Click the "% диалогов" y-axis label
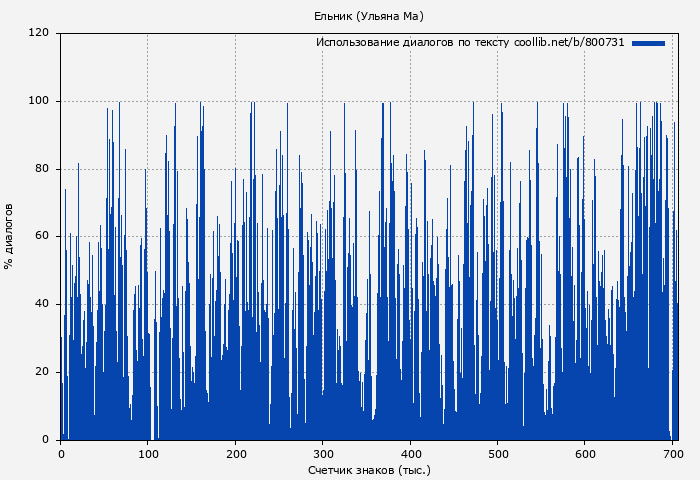The width and height of the screenshot is (700, 480). coord(9,236)
